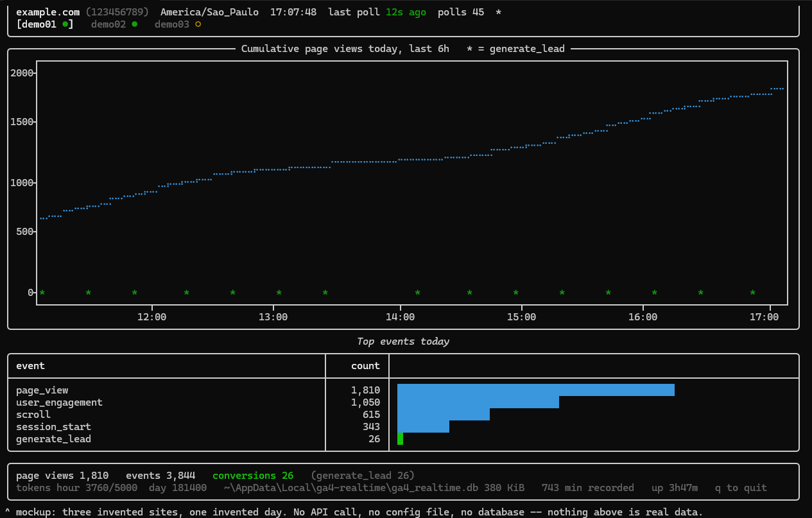Click the 14:00 time axis label
The width and height of the screenshot is (812, 518).
click(x=400, y=317)
